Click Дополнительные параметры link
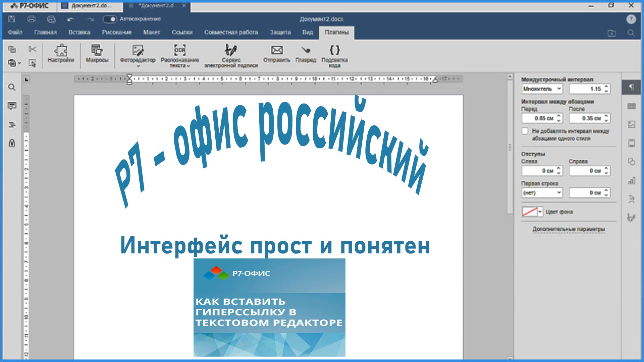Viewport: 644px width, 362px height. pyautogui.click(x=569, y=229)
